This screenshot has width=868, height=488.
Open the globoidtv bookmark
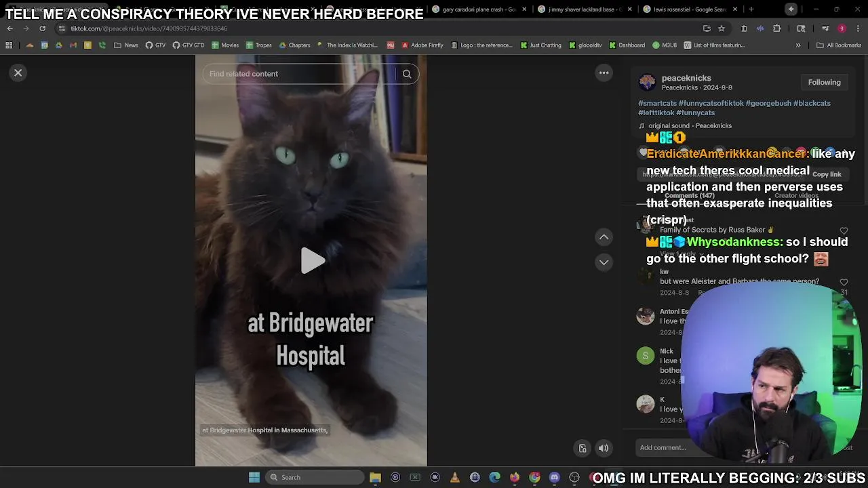585,45
